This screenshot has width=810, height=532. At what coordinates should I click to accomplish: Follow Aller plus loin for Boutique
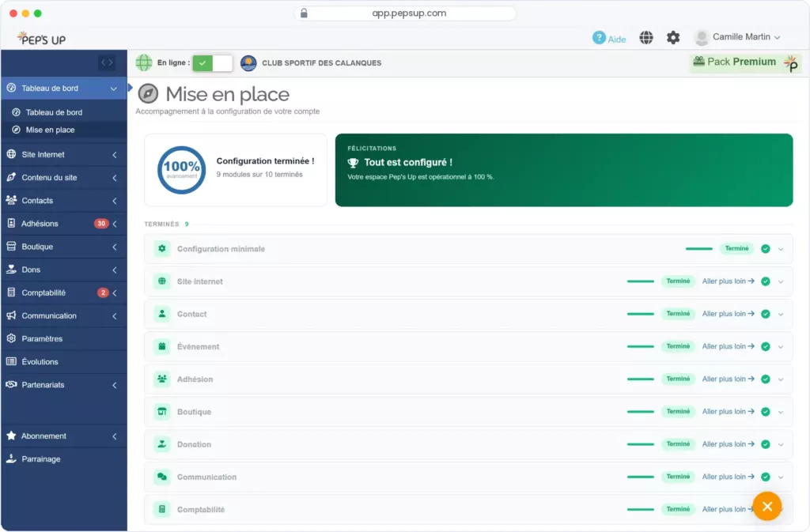coord(728,412)
